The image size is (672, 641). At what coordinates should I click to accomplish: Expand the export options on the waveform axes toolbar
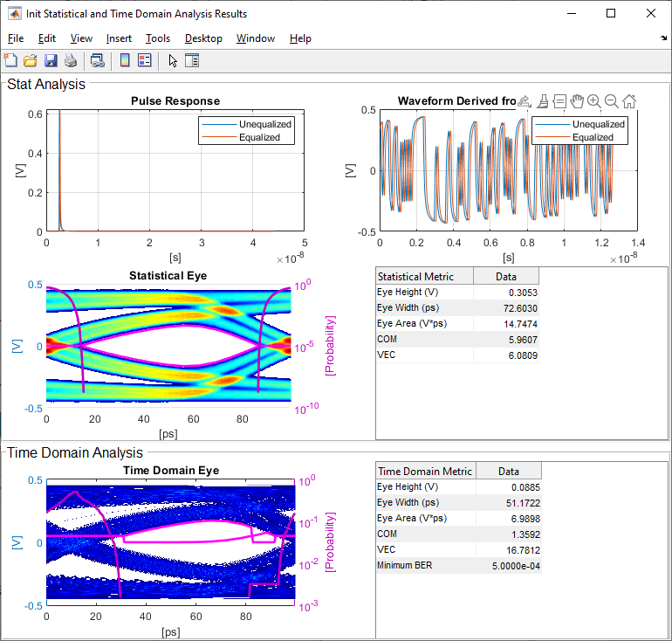524,101
